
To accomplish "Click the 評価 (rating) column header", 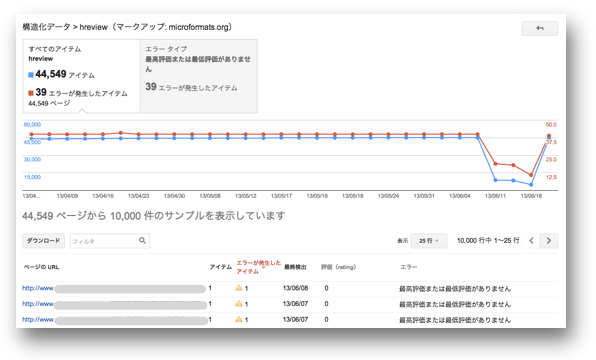I will [x=338, y=267].
